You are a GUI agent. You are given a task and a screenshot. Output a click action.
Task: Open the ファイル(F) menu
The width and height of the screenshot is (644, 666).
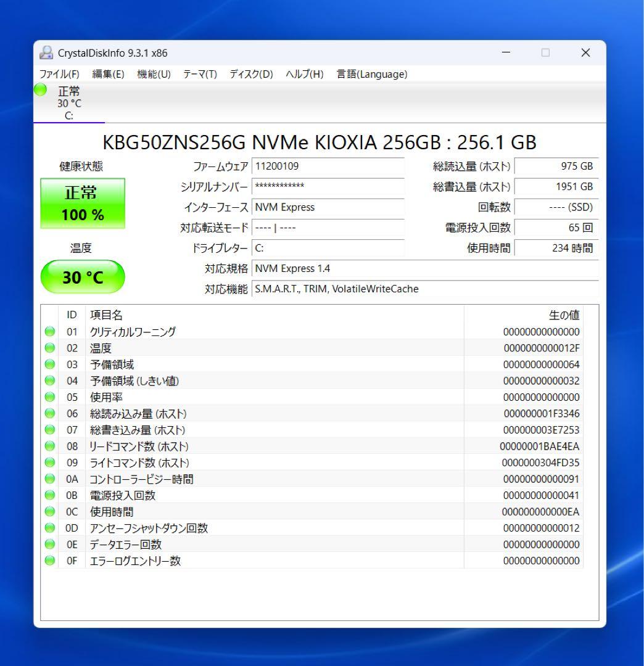61,74
